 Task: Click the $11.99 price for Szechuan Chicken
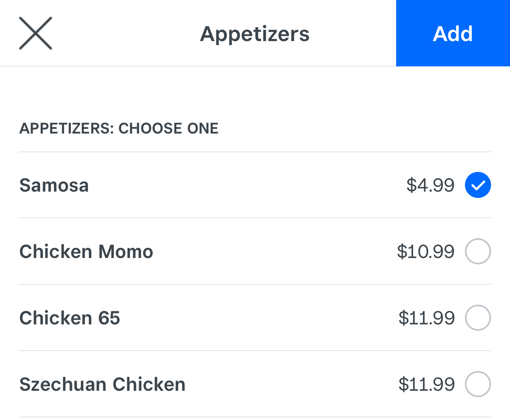pyautogui.click(x=427, y=384)
